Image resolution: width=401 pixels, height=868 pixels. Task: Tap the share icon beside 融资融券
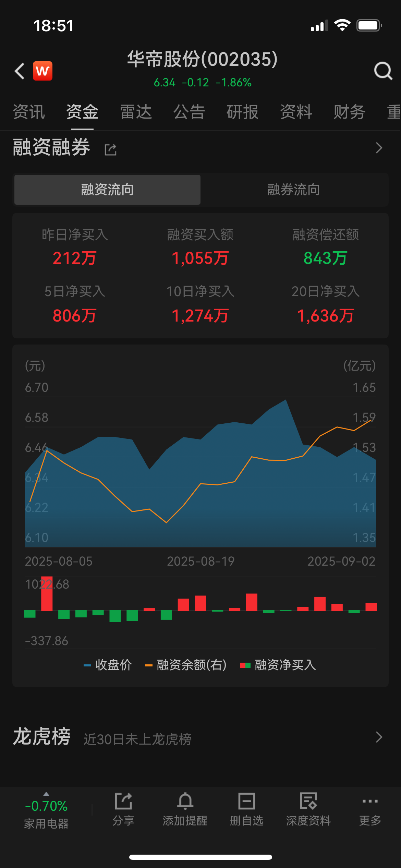pyautogui.click(x=110, y=149)
